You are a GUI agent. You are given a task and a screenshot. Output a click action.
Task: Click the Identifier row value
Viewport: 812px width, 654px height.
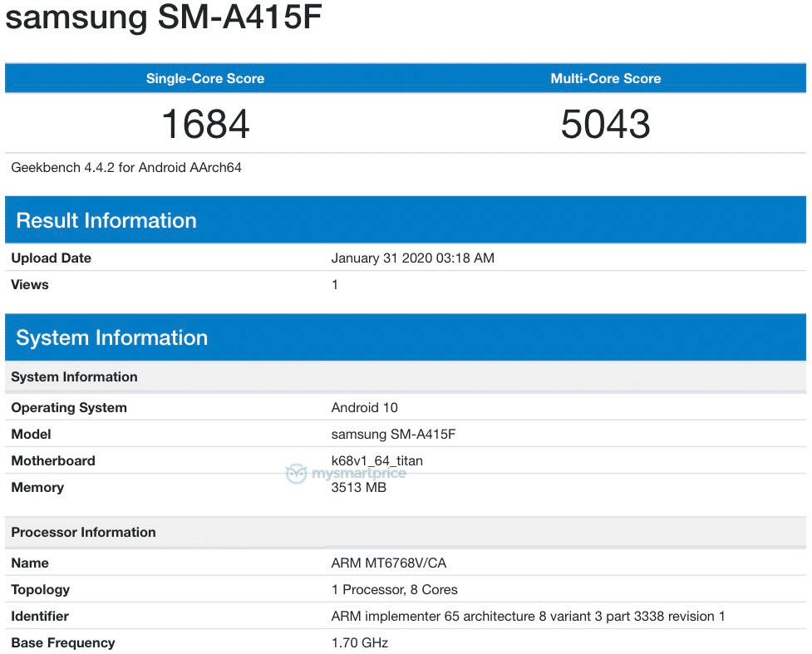point(526,616)
